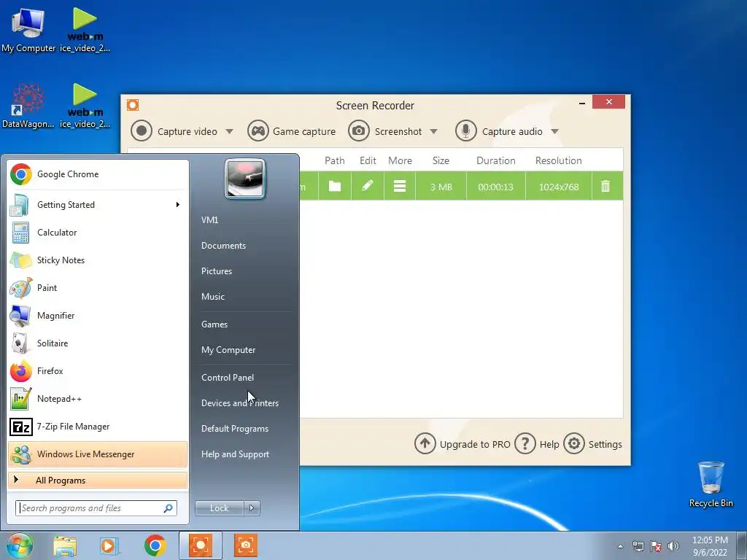
Task: Click the Action Center flag tray icon
Action: click(x=656, y=546)
